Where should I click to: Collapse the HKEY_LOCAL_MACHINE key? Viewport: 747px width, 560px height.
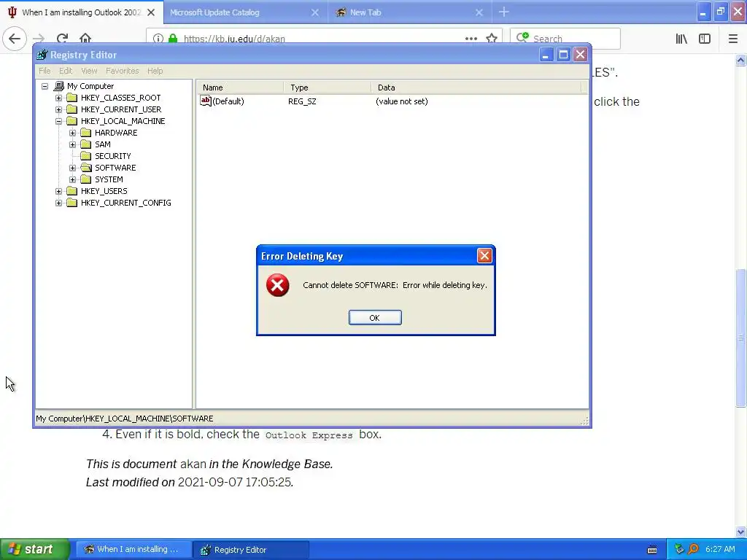58,122
